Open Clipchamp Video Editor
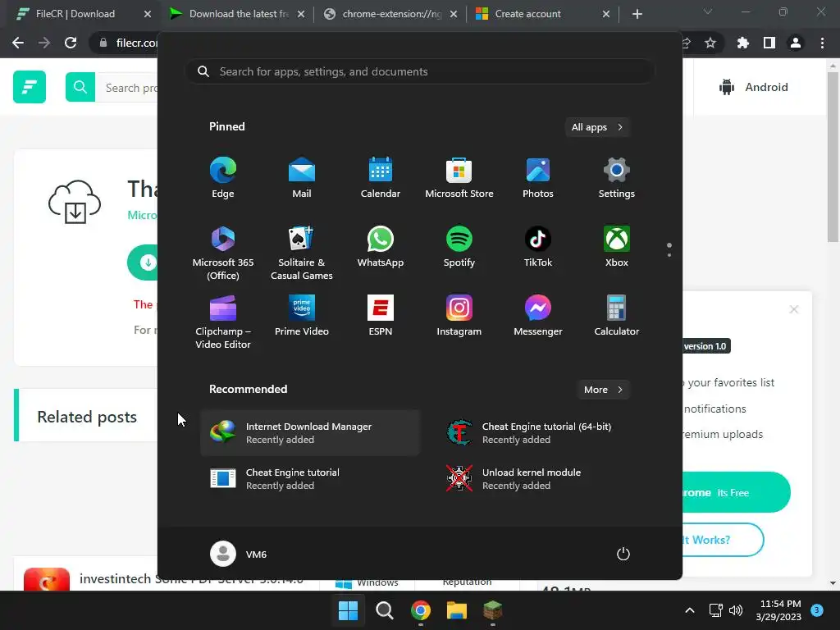This screenshot has width=840, height=630. [223, 322]
